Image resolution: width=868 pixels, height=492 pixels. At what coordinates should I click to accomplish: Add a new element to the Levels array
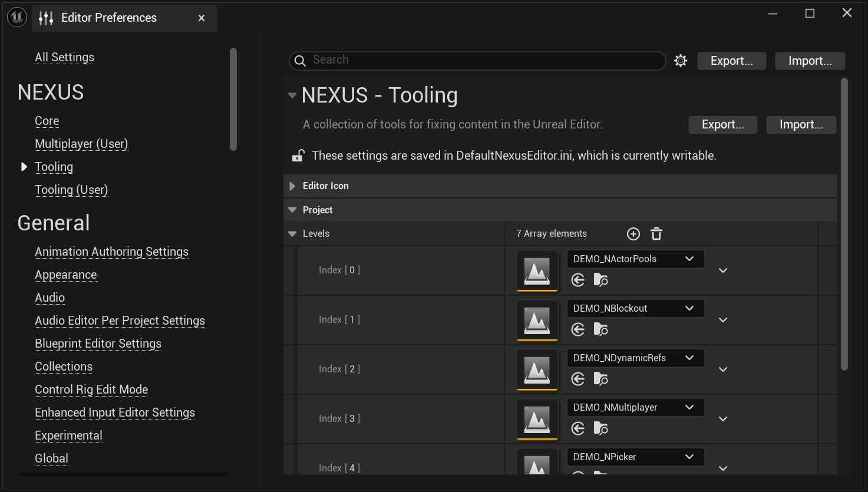click(633, 233)
